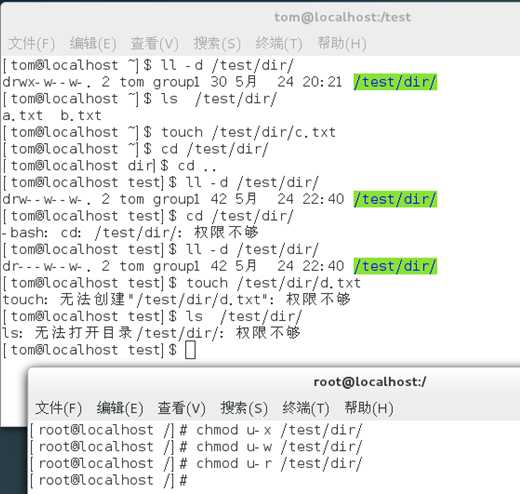This screenshot has width=520, height=494.
Task: Click the 'touch /test/dir/c.txt' command line
Action: coord(169,132)
